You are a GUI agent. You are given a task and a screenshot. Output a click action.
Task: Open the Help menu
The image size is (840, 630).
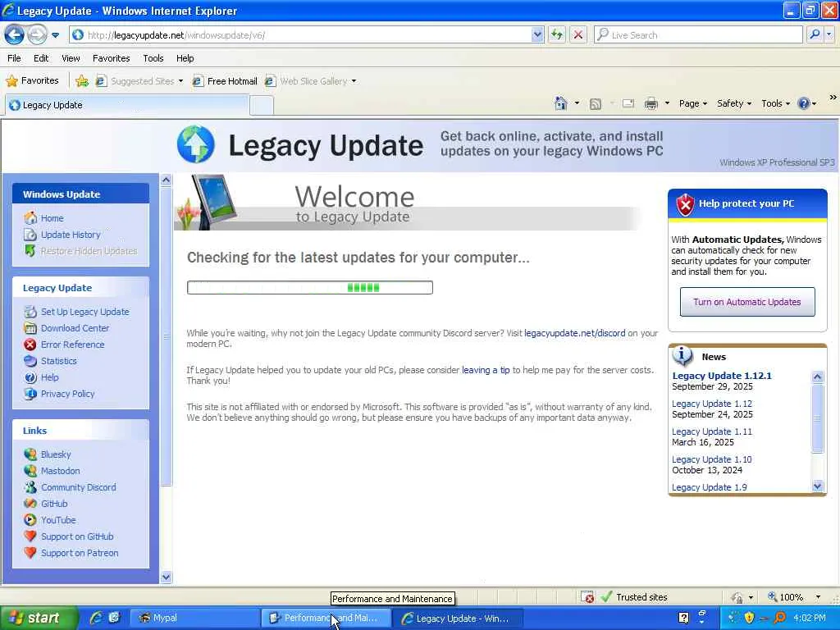tap(185, 58)
